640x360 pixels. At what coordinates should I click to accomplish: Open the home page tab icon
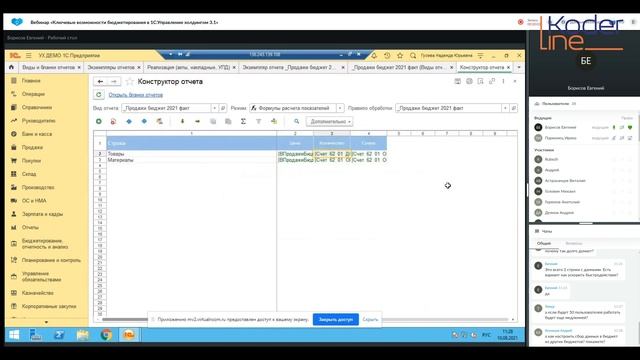coord(11,67)
